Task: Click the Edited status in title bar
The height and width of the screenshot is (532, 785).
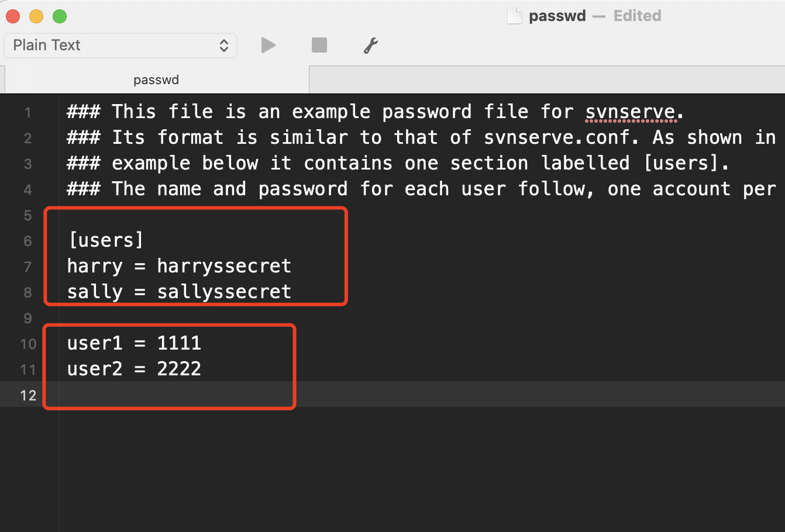Action: click(x=637, y=16)
